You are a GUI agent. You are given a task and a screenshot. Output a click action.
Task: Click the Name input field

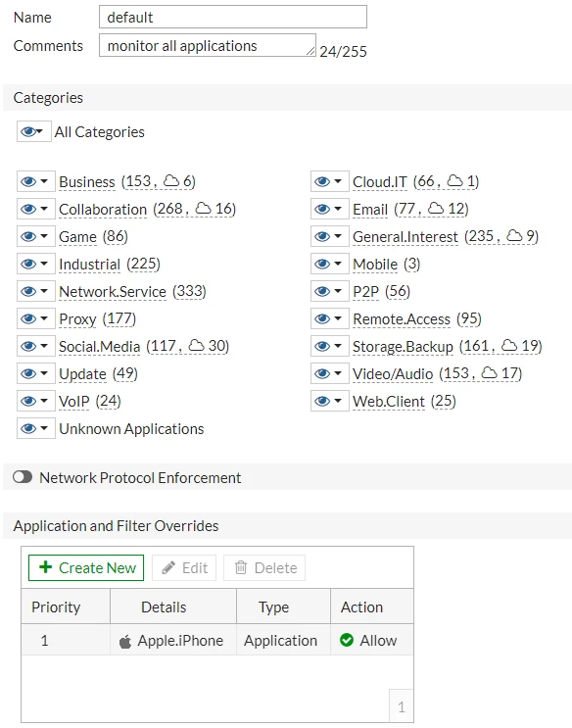[x=232, y=18]
